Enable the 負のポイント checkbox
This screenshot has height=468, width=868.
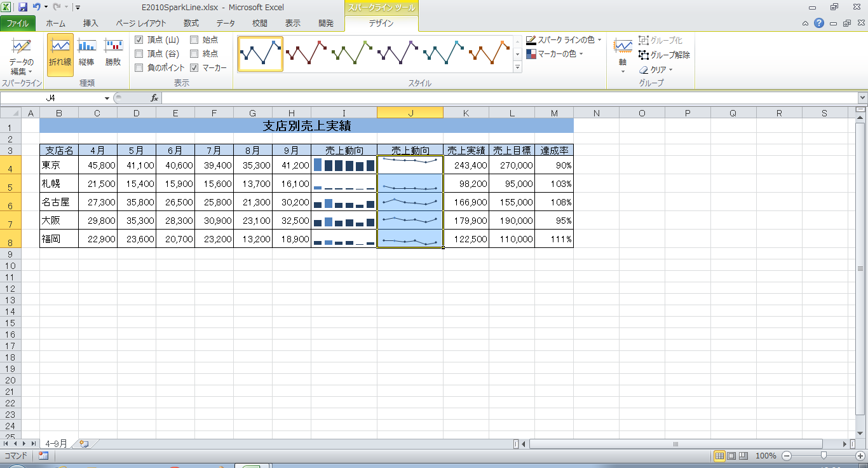coord(139,67)
